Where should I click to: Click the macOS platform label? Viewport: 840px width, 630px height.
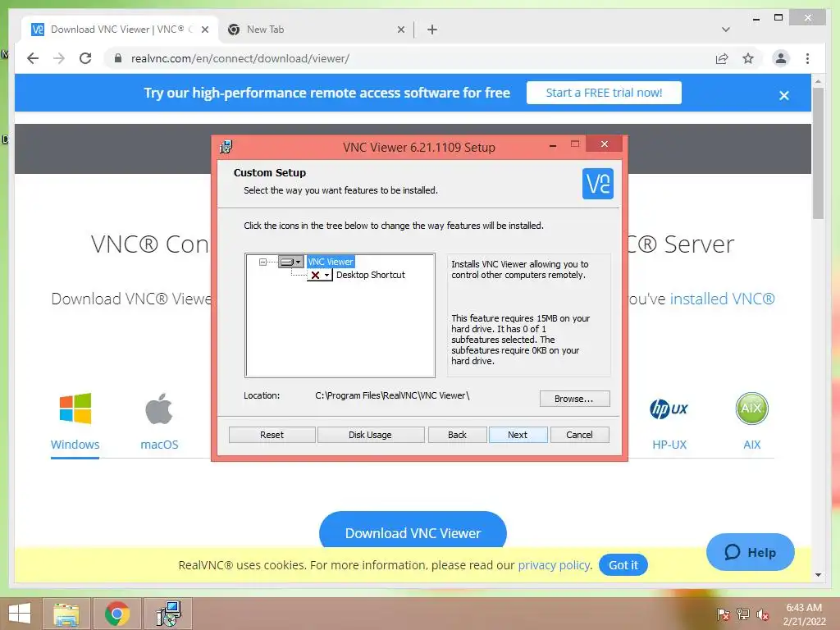[159, 445]
